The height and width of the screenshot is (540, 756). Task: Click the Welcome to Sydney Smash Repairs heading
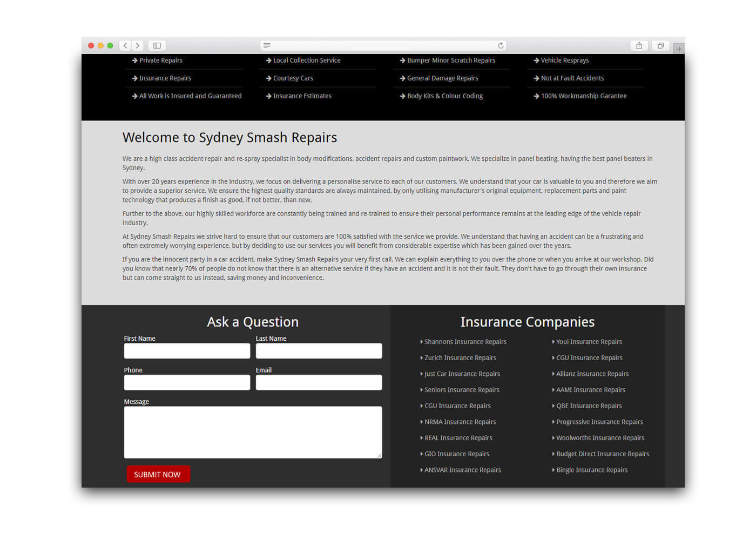[x=230, y=138]
